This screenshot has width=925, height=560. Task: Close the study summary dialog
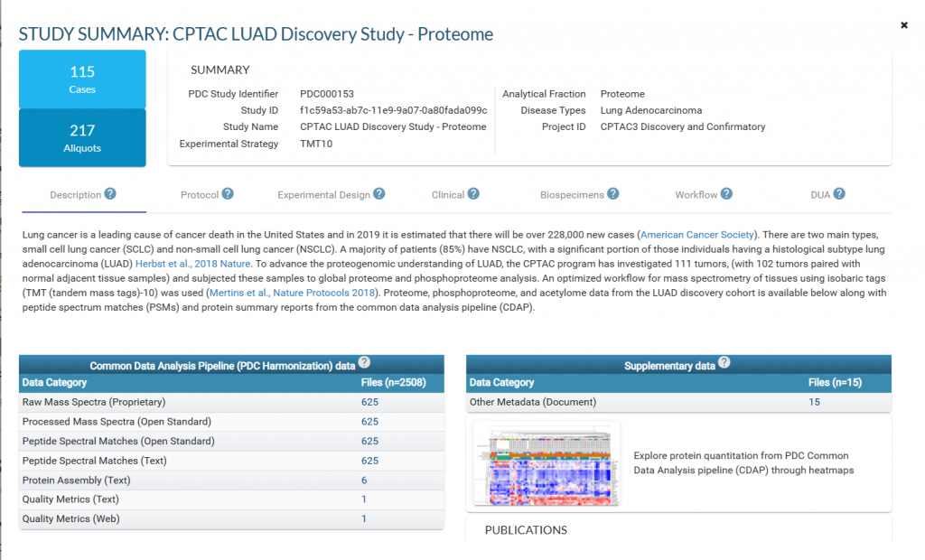pos(903,25)
